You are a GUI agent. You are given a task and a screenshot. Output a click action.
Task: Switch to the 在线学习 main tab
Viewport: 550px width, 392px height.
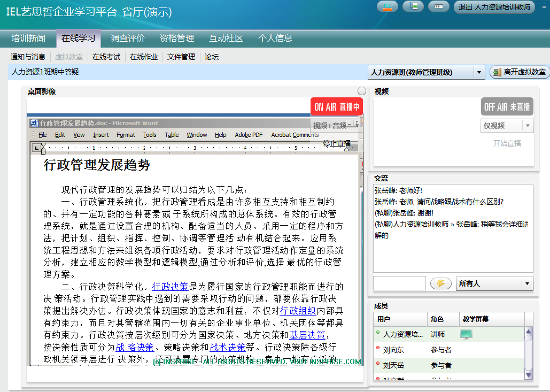78,39
